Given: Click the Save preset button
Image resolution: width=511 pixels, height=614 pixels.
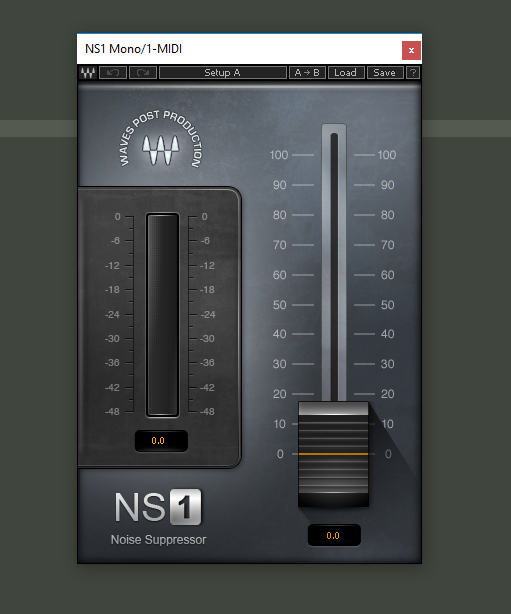Looking at the screenshot, I should 385,73.
